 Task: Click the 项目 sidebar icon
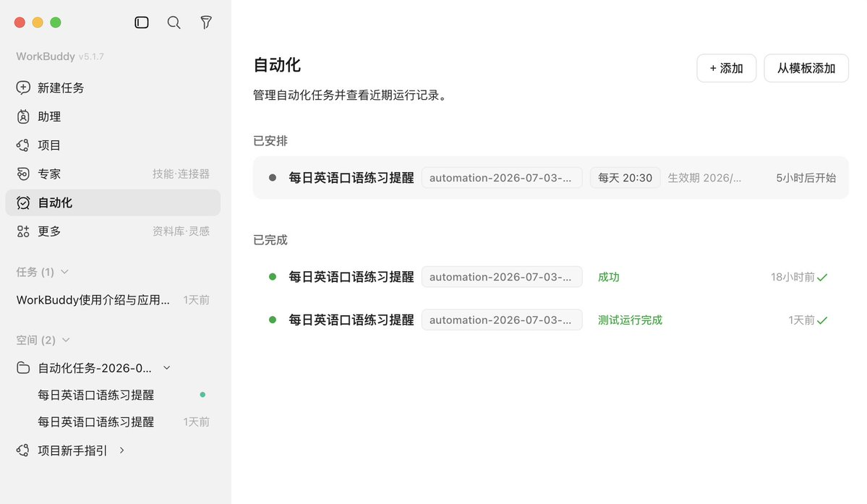tap(23, 145)
